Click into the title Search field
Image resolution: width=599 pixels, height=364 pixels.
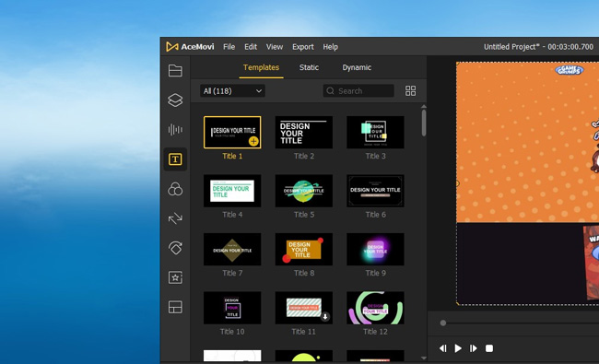(x=358, y=91)
